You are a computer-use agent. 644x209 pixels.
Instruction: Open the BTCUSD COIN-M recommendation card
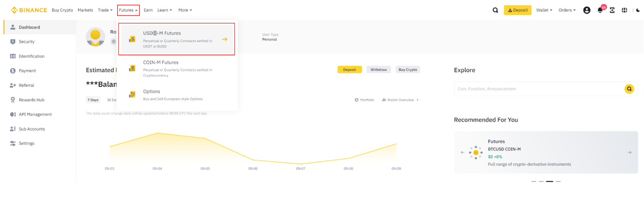tap(546, 152)
